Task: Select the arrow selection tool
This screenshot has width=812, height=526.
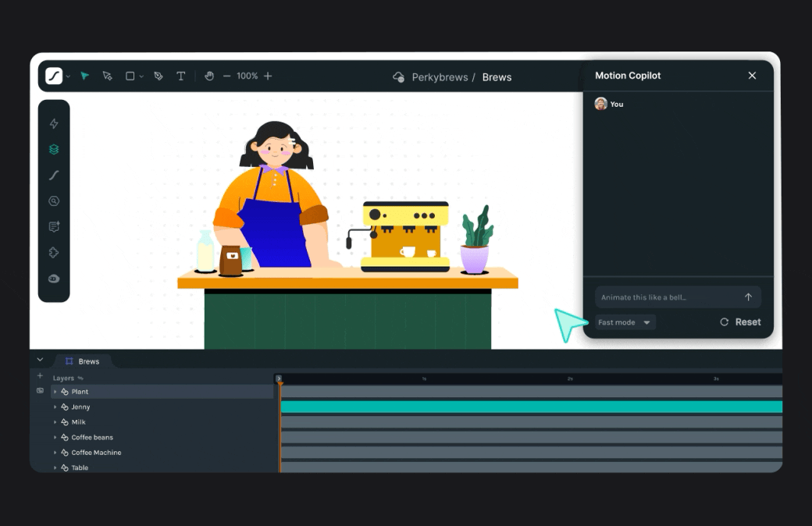Action: [85, 76]
